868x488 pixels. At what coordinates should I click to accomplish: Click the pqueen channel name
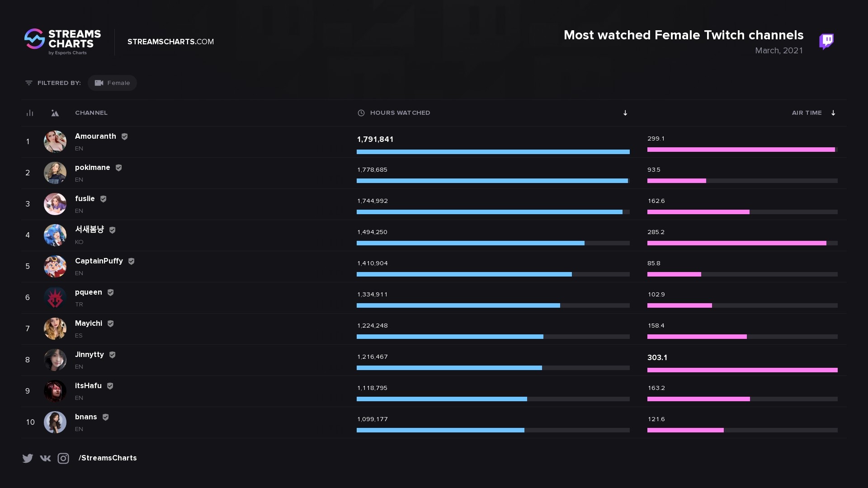coord(89,292)
